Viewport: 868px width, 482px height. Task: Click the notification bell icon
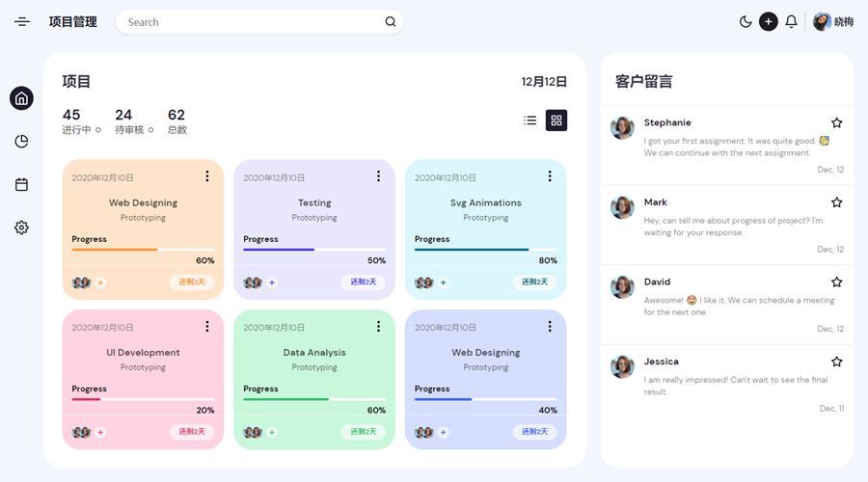coord(791,21)
